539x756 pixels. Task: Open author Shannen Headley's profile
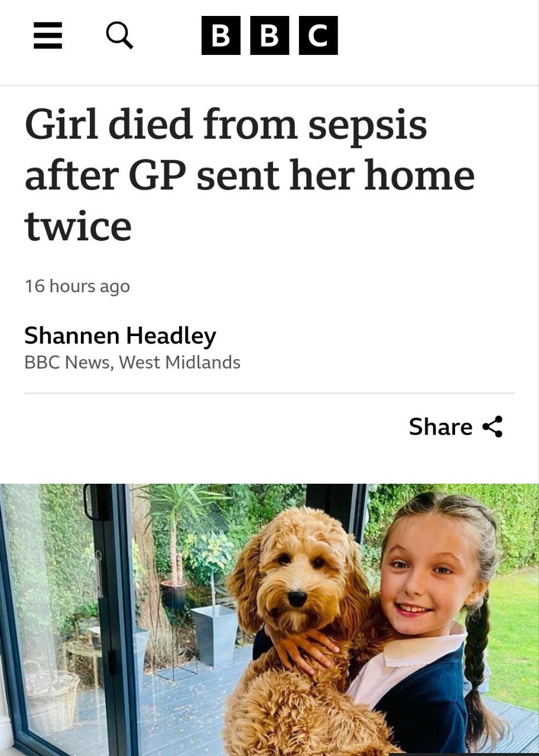(120, 335)
